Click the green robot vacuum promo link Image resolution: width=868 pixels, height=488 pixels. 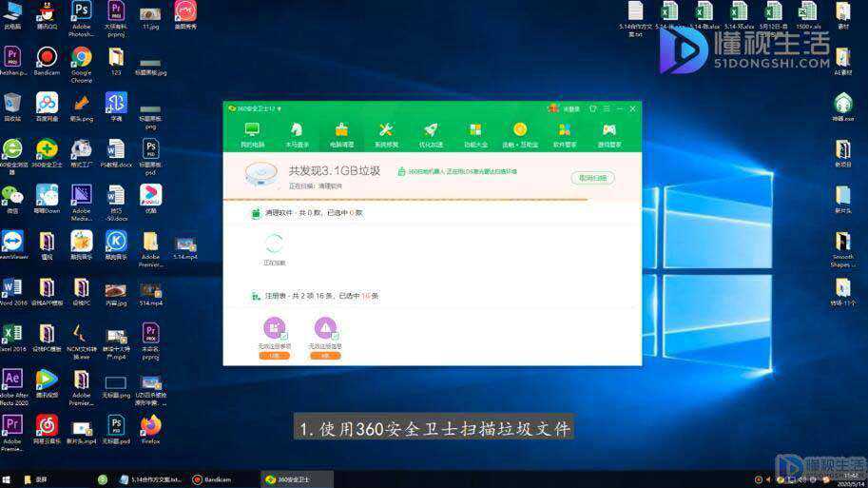457,172
